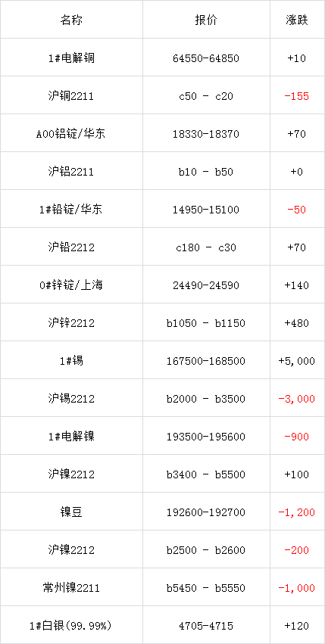Click the 1#锡 name cell

click(x=71, y=361)
